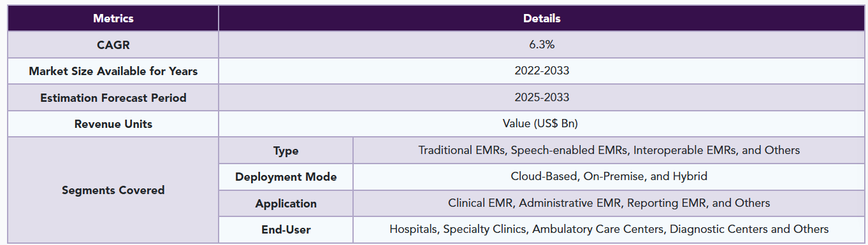Viewport: 868px width, 245px height.
Task: Select the Estimation Forecast Period label
Action: tap(113, 98)
